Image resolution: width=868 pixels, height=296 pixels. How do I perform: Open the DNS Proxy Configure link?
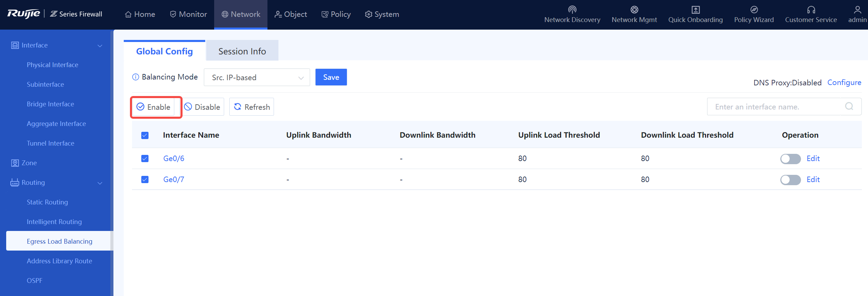click(x=844, y=83)
